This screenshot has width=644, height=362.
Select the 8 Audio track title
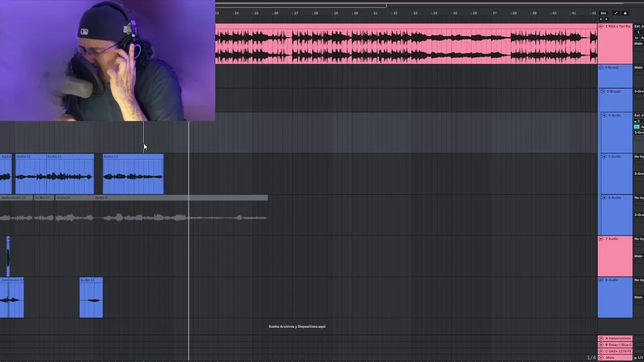(x=612, y=280)
